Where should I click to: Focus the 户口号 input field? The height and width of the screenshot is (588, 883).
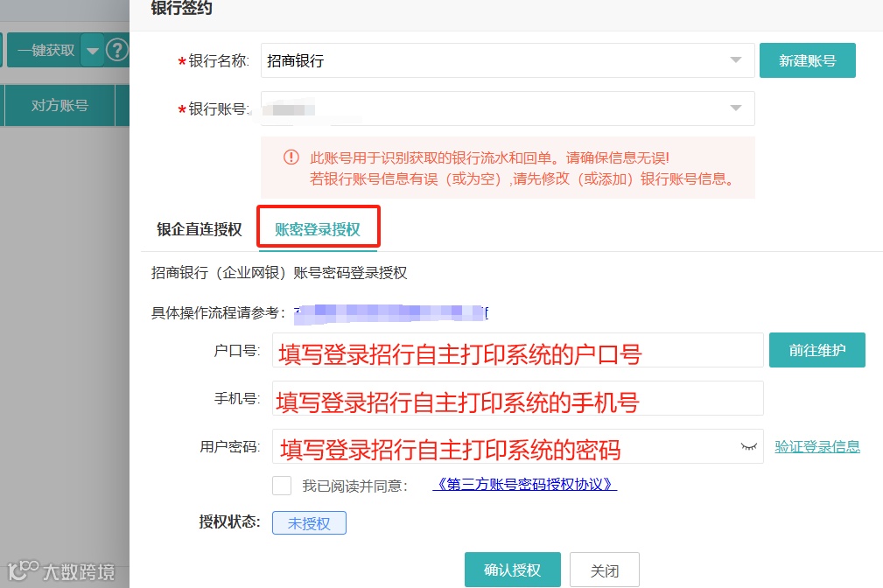(517, 350)
